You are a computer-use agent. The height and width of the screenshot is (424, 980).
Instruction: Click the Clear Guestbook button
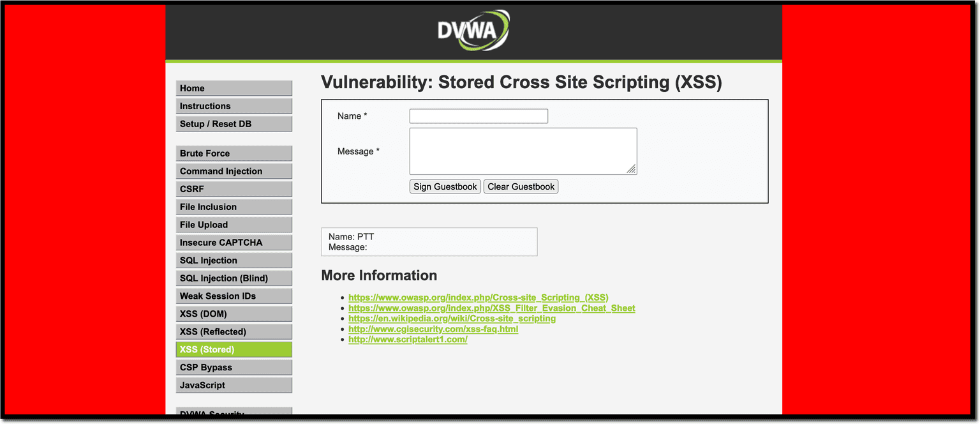click(x=521, y=186)
